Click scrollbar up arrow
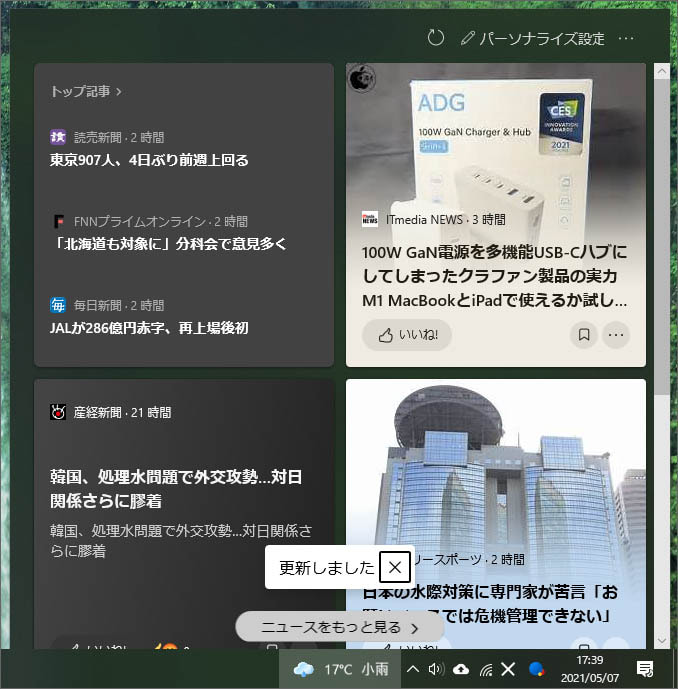Image resolution: width=678 pixels, height=689 pixels. (662, 71)
